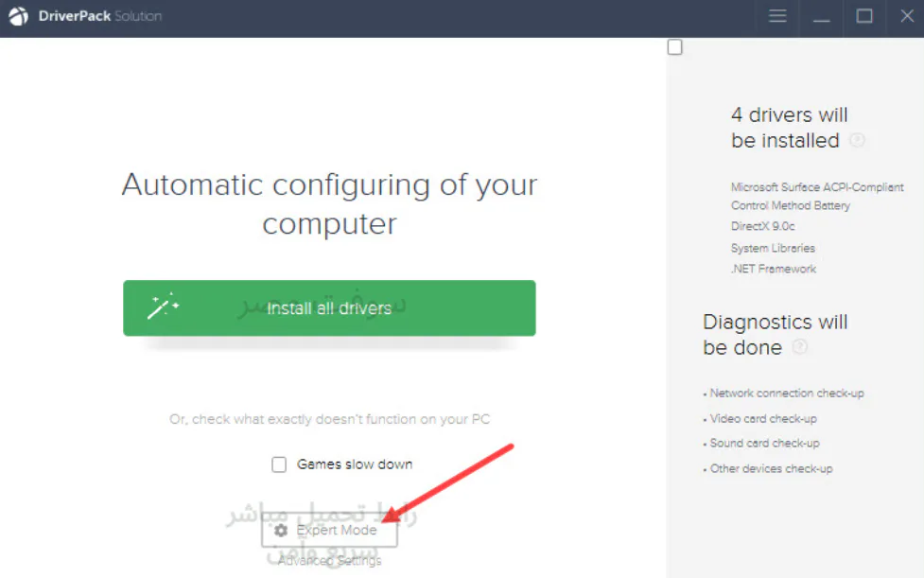924x578 pixels.
Task: Click the gear icon beside Expert Mode
Action: pyautogui.click(x=281, y=531)
